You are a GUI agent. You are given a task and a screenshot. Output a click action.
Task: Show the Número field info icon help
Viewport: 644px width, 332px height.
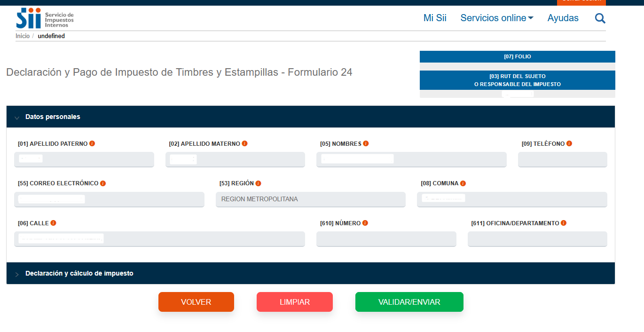tap(365, 223)
